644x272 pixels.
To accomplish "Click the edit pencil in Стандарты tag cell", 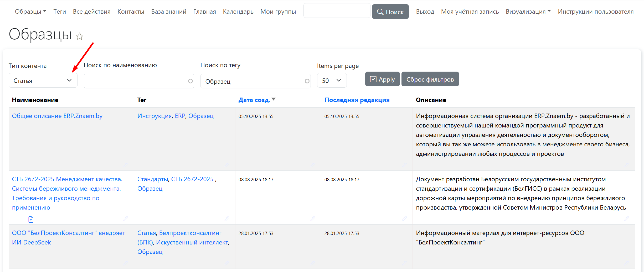I will (227, 219).
